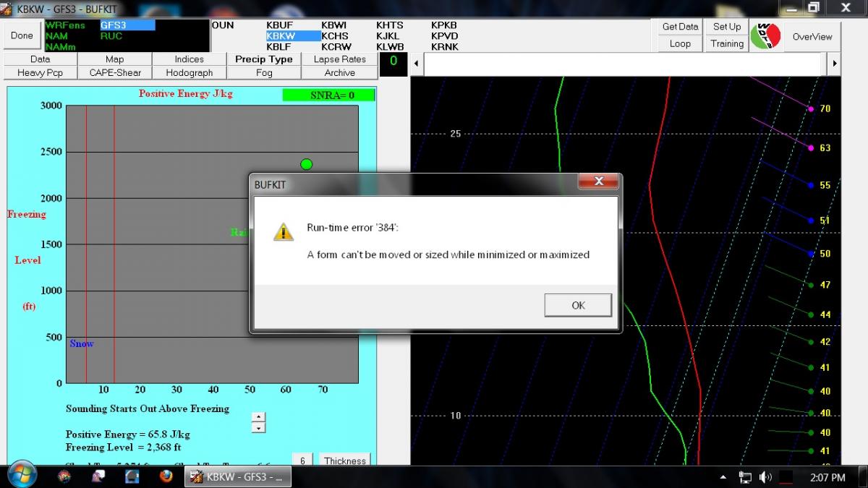
Task: Select the NAMm model
Action: [x=60, y=47]
